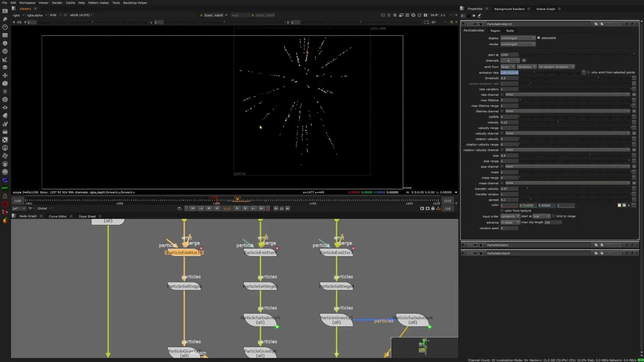This screenshot has height=362, width=644.
Task: Collapse the ParticleEmitter10 properties panel
Action: [x=464, y=24]
